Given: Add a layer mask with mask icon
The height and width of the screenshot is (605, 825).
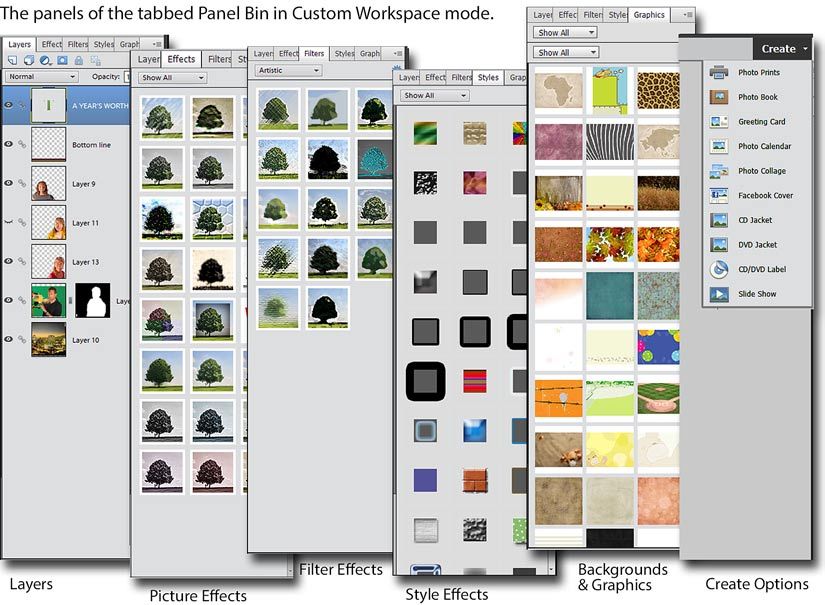Looking at the screenshot, I should pos(62,60).
